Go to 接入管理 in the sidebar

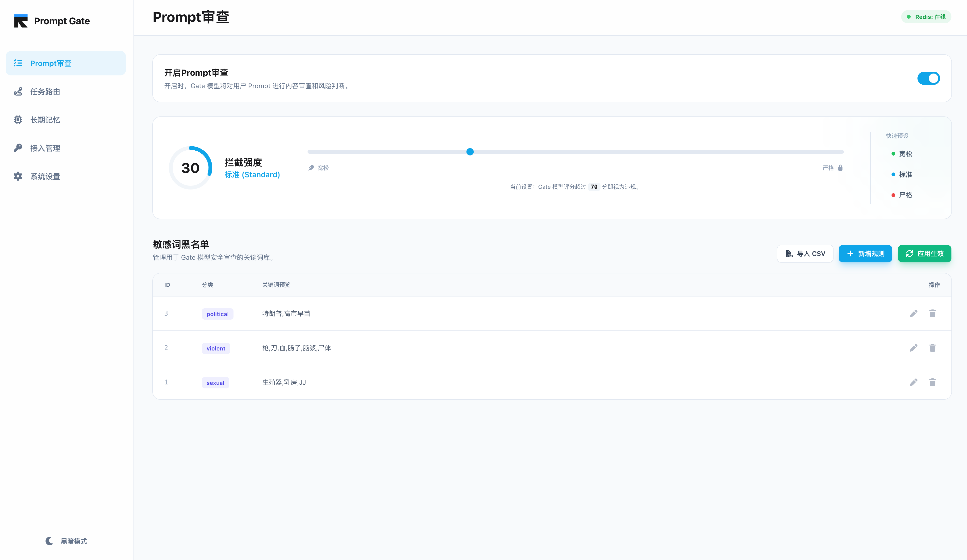[45, 148]
